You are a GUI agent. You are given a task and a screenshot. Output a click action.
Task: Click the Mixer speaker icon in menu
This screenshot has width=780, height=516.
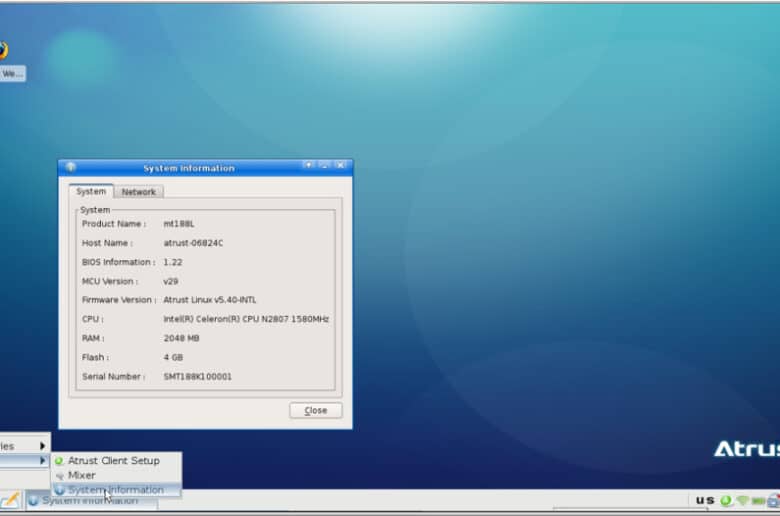point(60,476)
